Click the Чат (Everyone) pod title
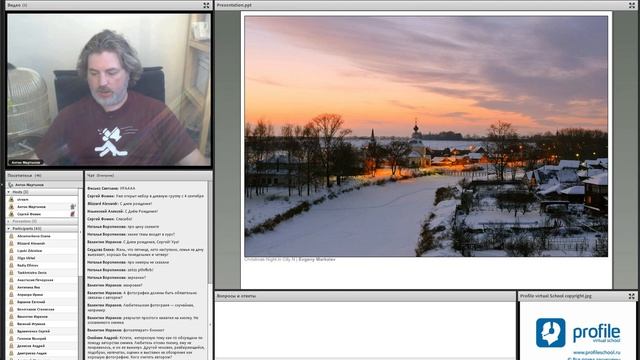The image size is (640, 360). point(100,176)
